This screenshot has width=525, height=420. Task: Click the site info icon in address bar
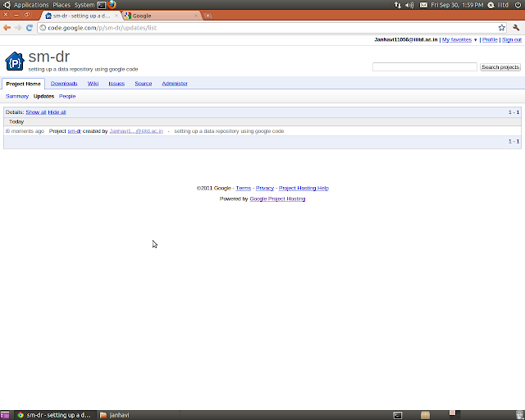(43, 28)
